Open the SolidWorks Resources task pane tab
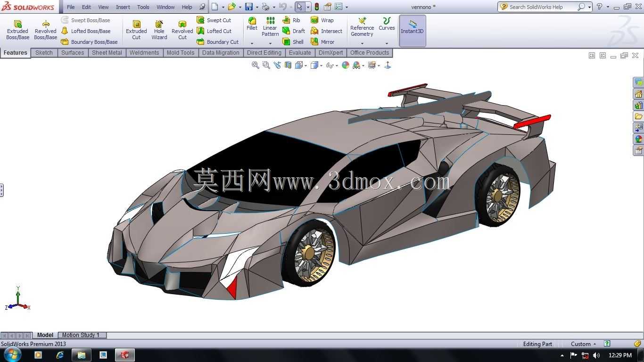The image size is (644, 362). click(x=638, y=94)
